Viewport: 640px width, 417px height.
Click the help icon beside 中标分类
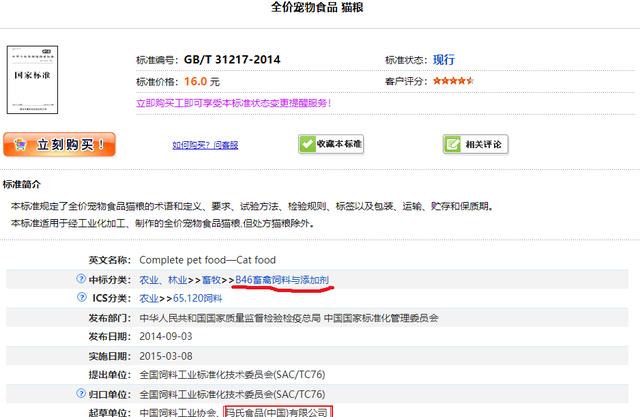point(81,279)
